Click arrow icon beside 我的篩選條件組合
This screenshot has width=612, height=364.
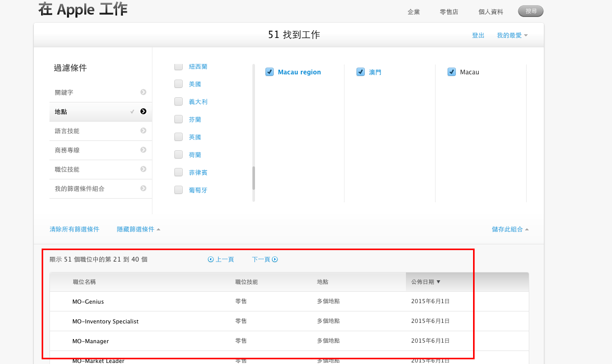point(143,188)
